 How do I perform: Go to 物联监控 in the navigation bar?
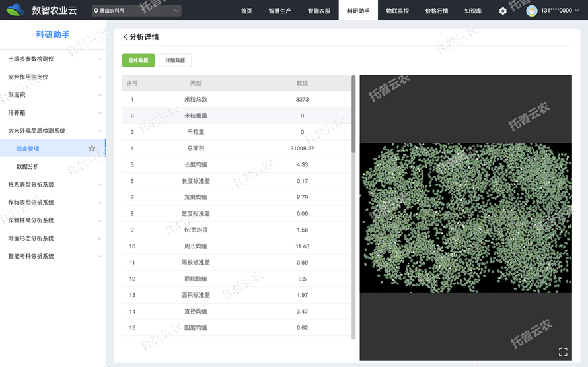[397, 11]
